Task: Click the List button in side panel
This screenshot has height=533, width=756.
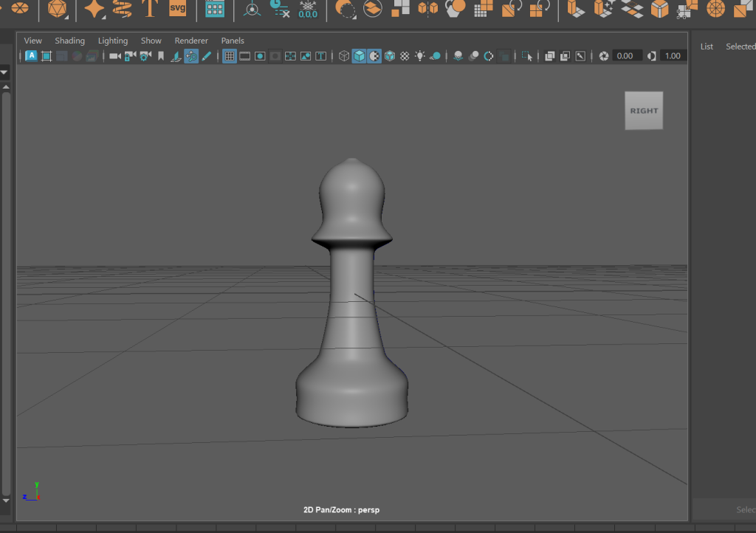Action: 707,47
